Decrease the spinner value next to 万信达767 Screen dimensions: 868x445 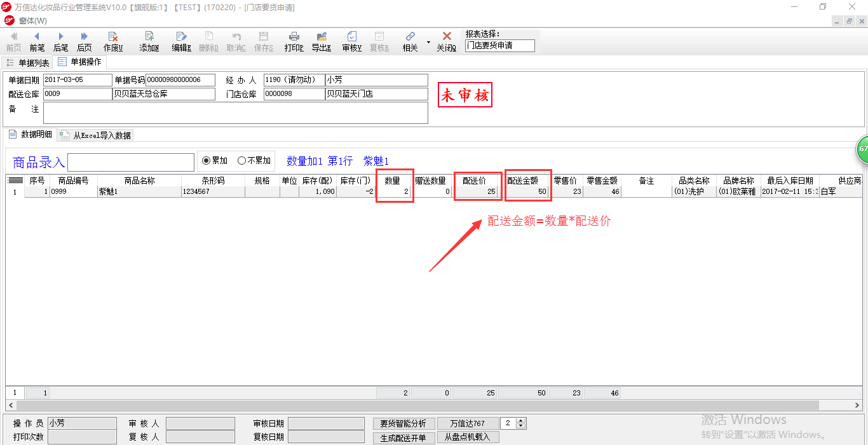click(x=522, y=427)
